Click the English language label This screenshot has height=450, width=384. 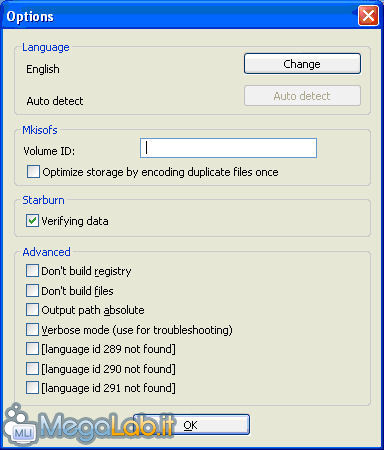(43, 69)
